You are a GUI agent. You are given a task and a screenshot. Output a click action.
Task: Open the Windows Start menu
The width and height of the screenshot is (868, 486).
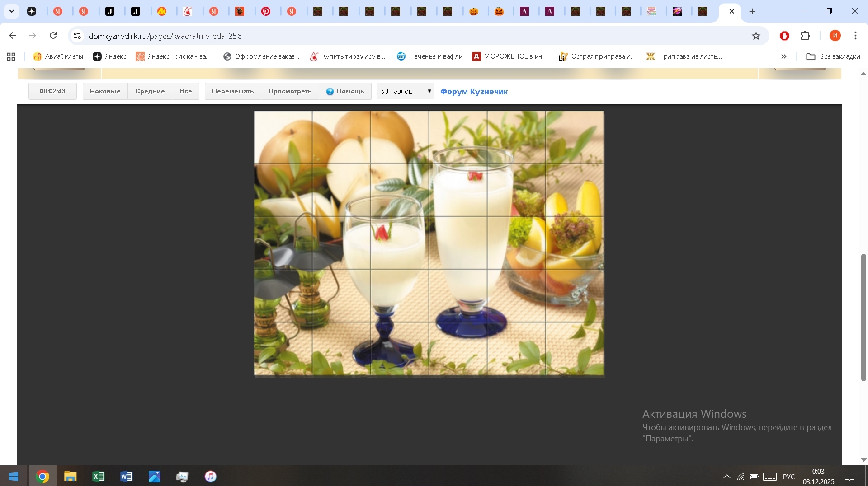14,476
